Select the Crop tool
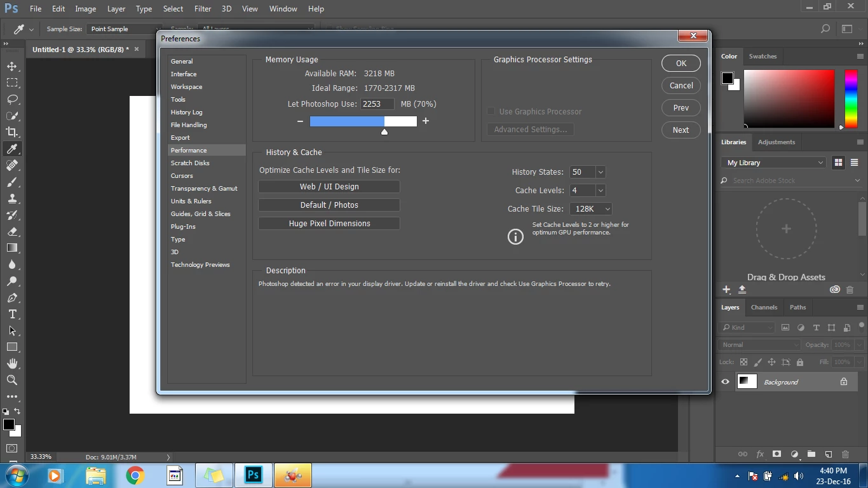The height and width of the screenshot is (488, 868). (x=12, y=132)
